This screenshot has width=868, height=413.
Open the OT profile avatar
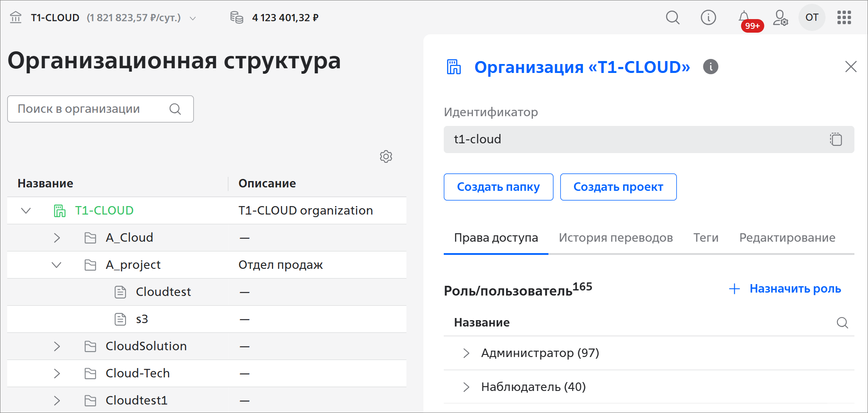812,17
